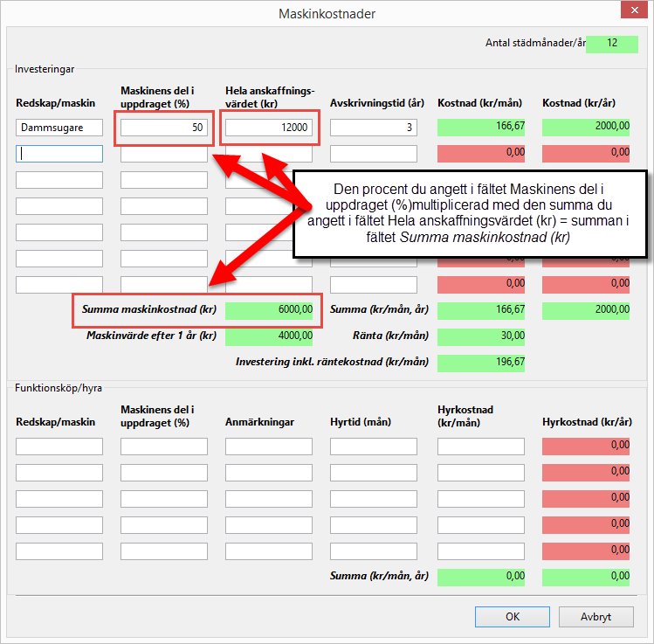
Task: Select the Dammsugare machine name field
Action: pos(59,128)
